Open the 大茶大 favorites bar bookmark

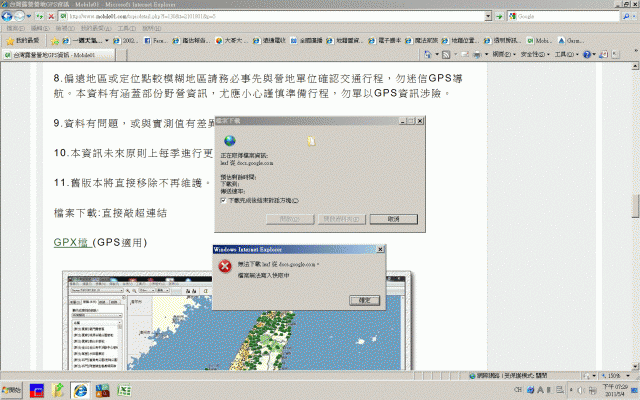tap(231, 41)
